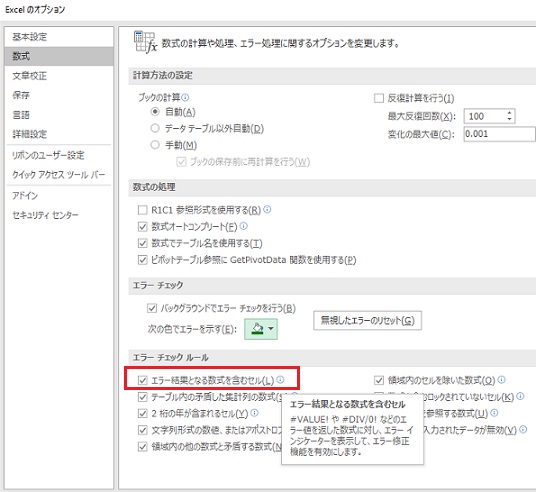
Task: Click 参照する数式(U) option label
Action: tap(456, 413)
